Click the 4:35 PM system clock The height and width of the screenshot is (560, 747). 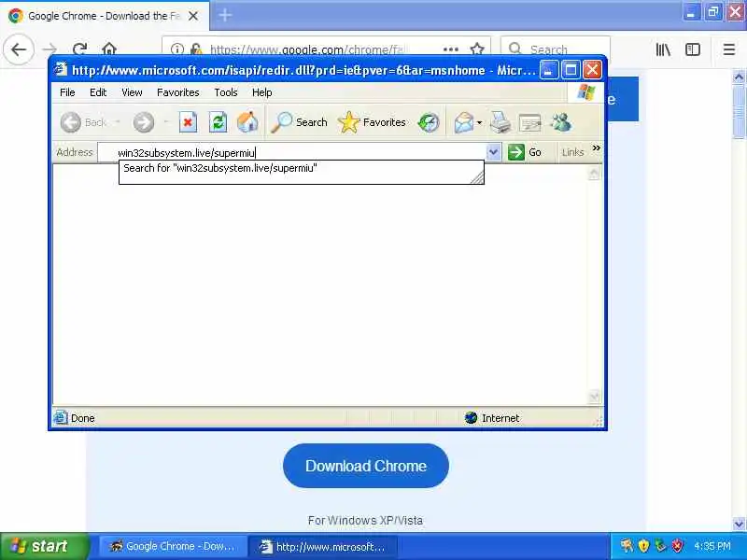(712, 546)
